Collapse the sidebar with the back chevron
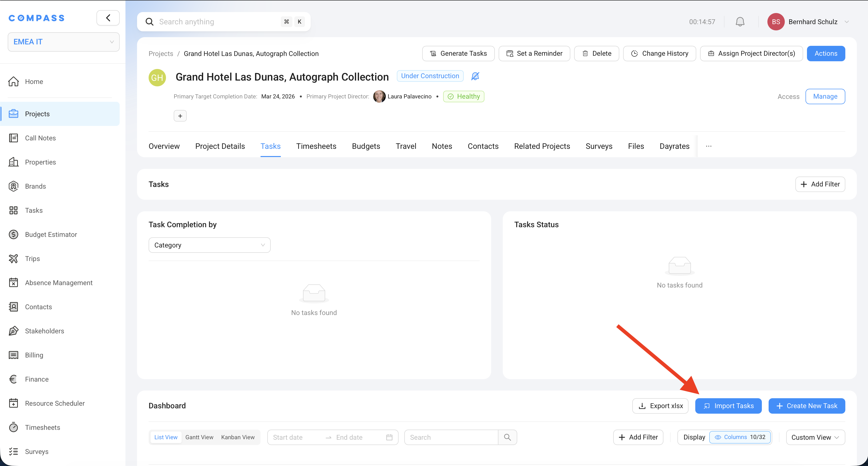Screen dimensions: 868x466 [108, 18]
